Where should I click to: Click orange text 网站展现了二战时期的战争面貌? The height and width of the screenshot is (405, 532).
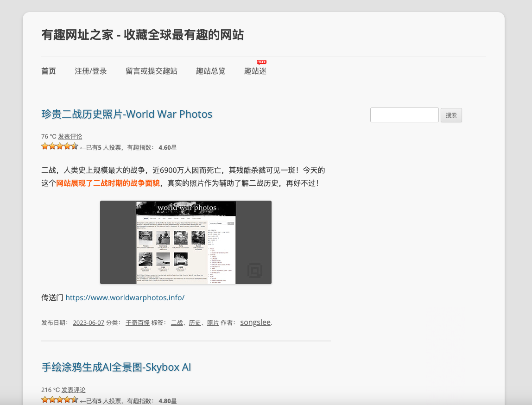click(x=108, y=183)
